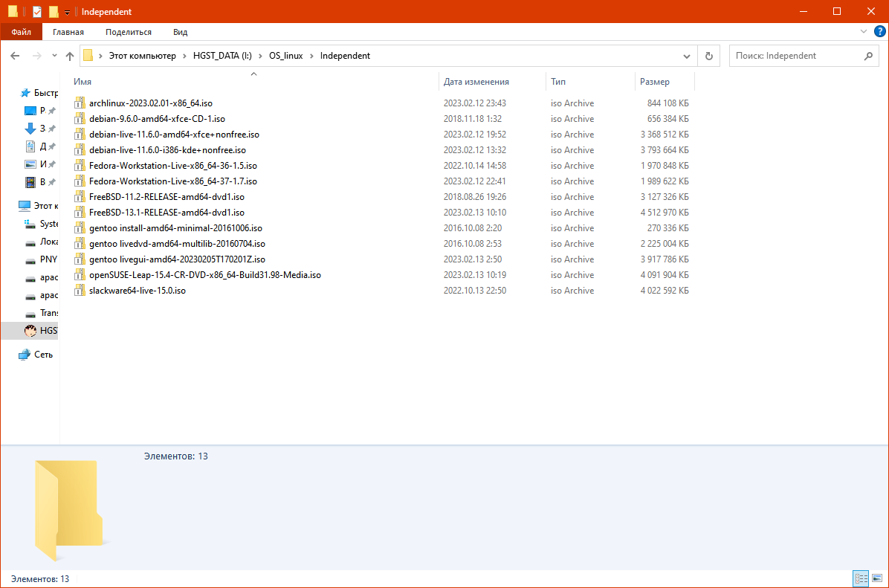889x588 pixels.
Task: Open Help with the blue question icon
Action: coord(880,31)
